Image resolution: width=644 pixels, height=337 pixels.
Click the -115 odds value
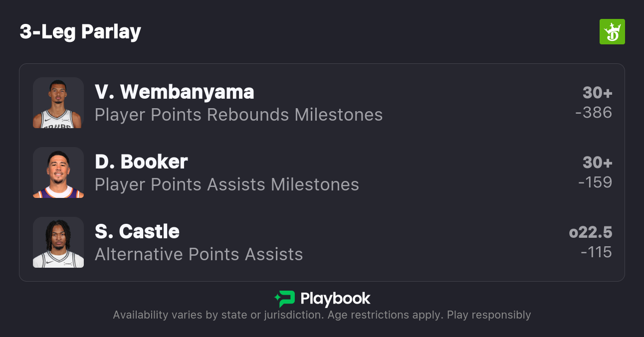(596, 252)
